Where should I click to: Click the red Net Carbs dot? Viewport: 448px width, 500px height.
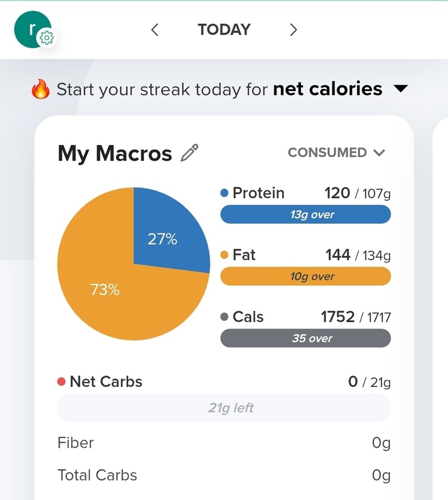tap(61, 382)
